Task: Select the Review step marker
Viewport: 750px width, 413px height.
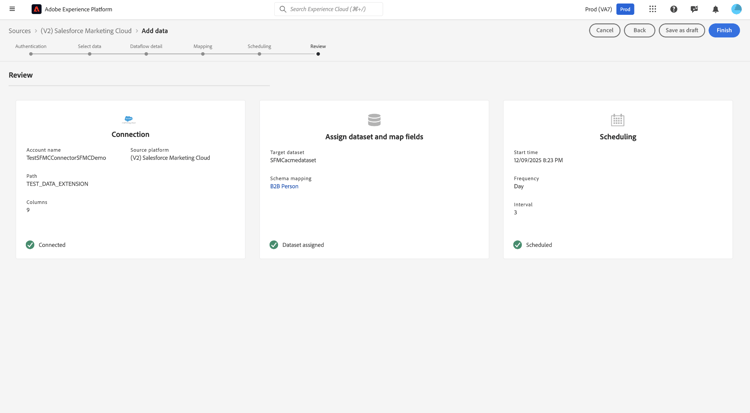Action: click(x=318, y=54)
